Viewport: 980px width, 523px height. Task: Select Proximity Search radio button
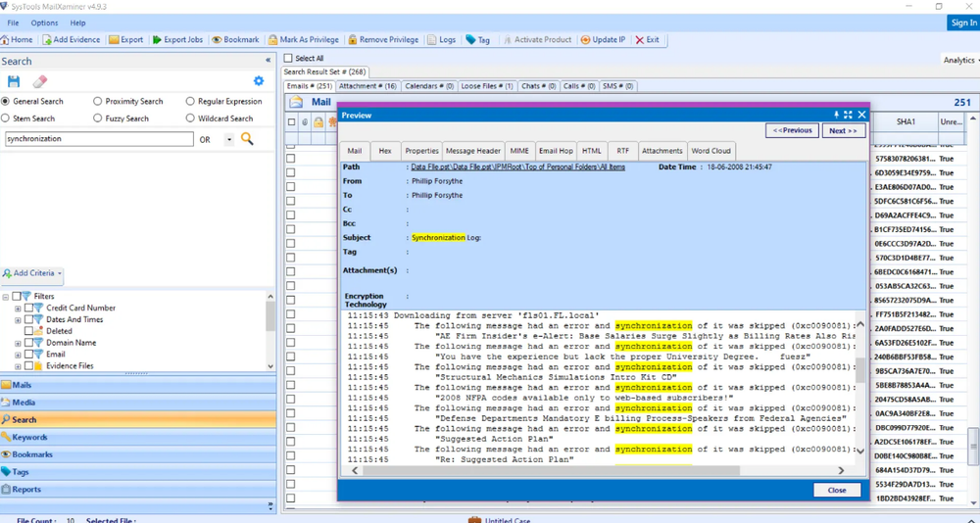coord(97,101)
